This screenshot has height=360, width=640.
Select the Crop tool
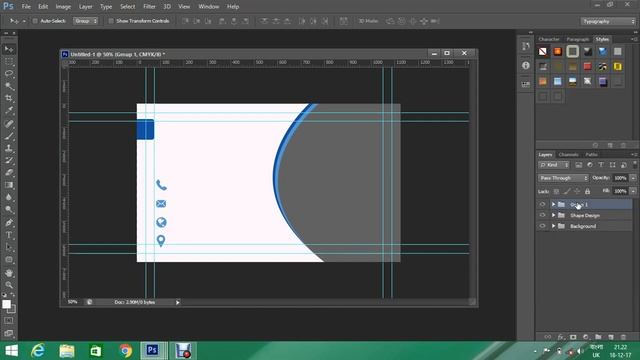click(9, 98)
